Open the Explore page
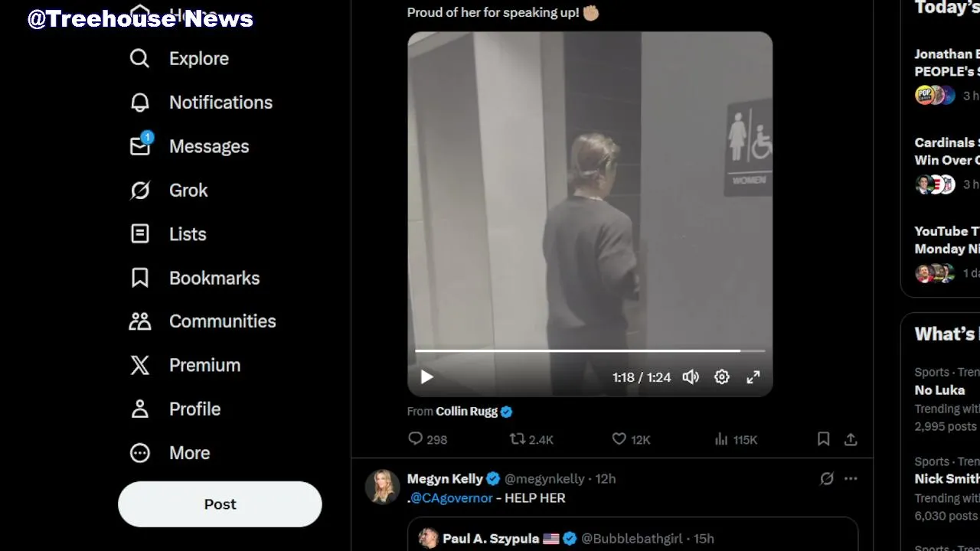This screenshot has width=980, height=551. click(x=179, y=59)
